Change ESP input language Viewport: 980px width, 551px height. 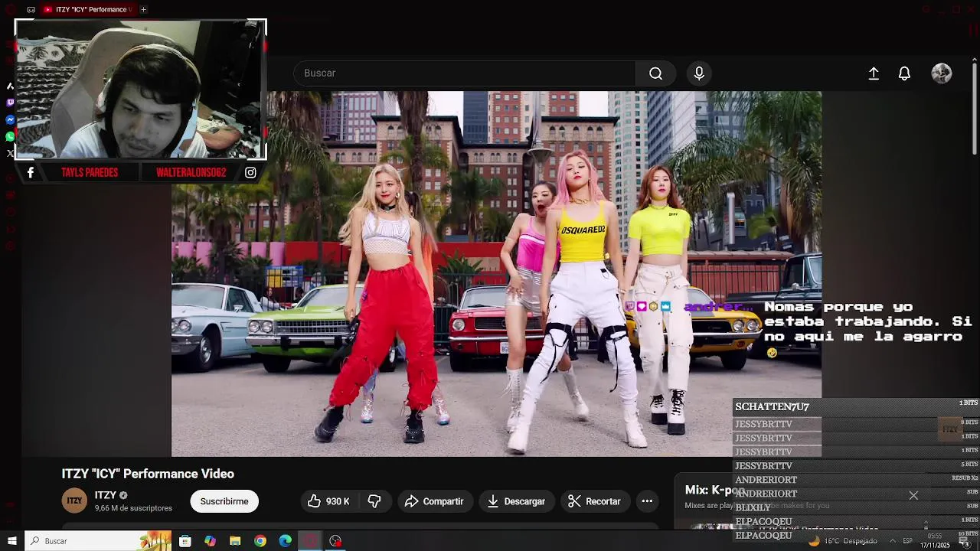tap(908, 541)
